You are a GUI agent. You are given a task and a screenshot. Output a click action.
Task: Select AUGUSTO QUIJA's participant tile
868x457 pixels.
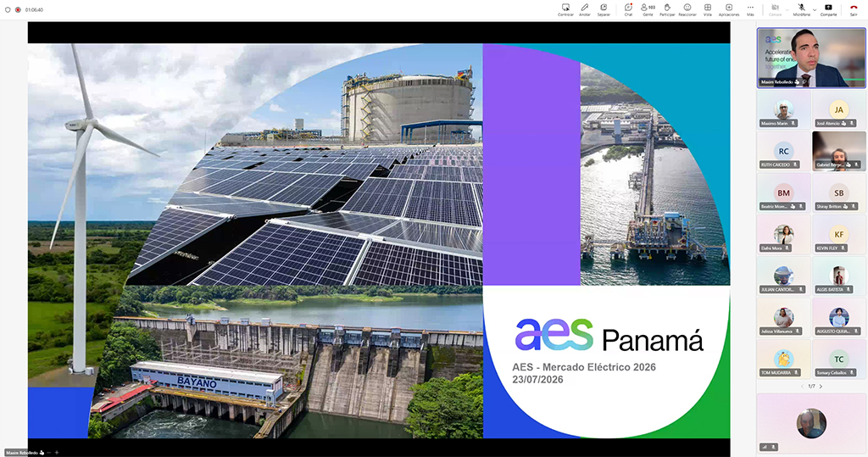coord(838,317)
